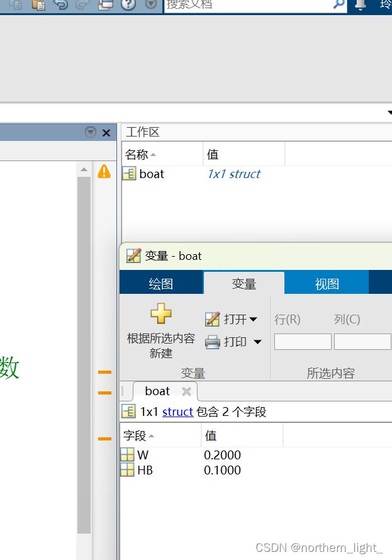Switch to the 绘图 ribbon tab
The image size is (392, 560).
pyautogui.click(x=161, y=284)
